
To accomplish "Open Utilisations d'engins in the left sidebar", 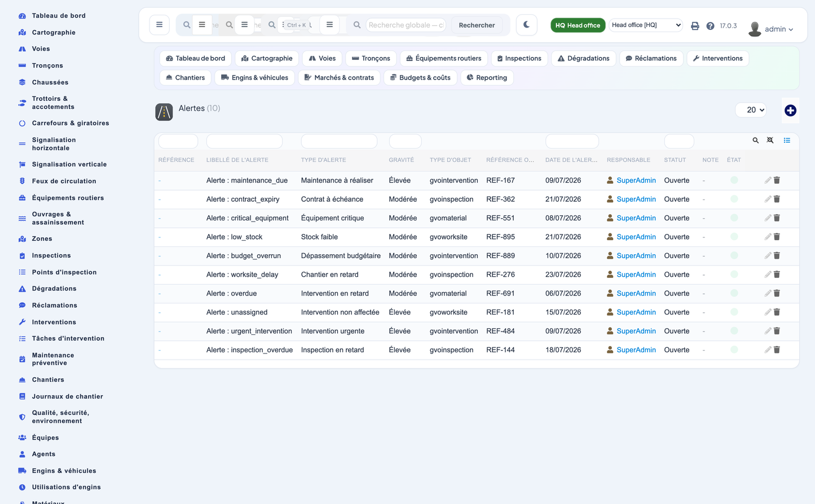I will click(x=66, y=487).
